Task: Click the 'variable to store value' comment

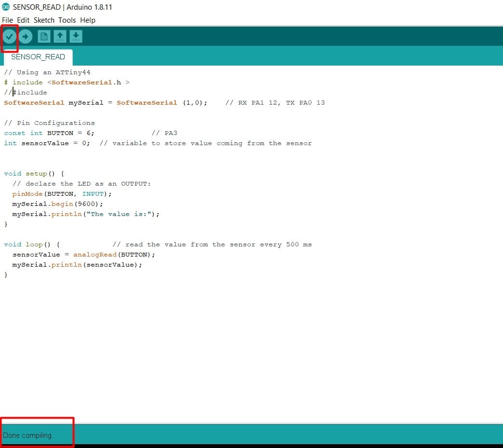Action: (x=205, y=143)
